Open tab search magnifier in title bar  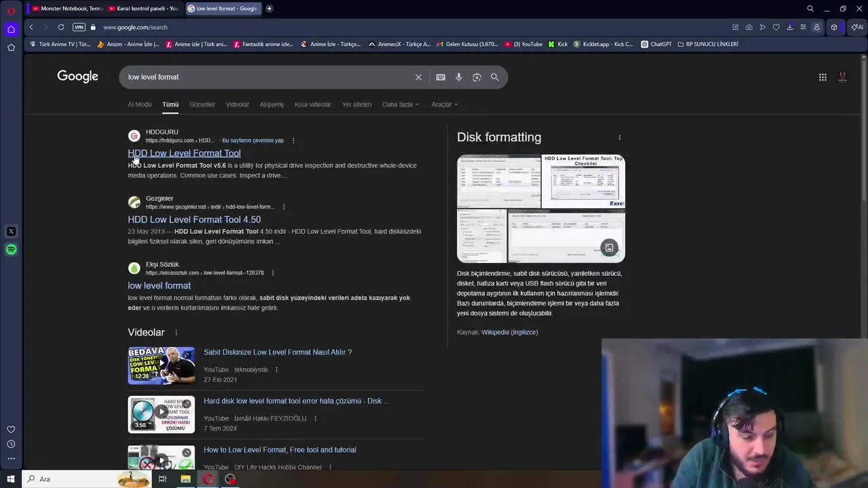point(810,8)
